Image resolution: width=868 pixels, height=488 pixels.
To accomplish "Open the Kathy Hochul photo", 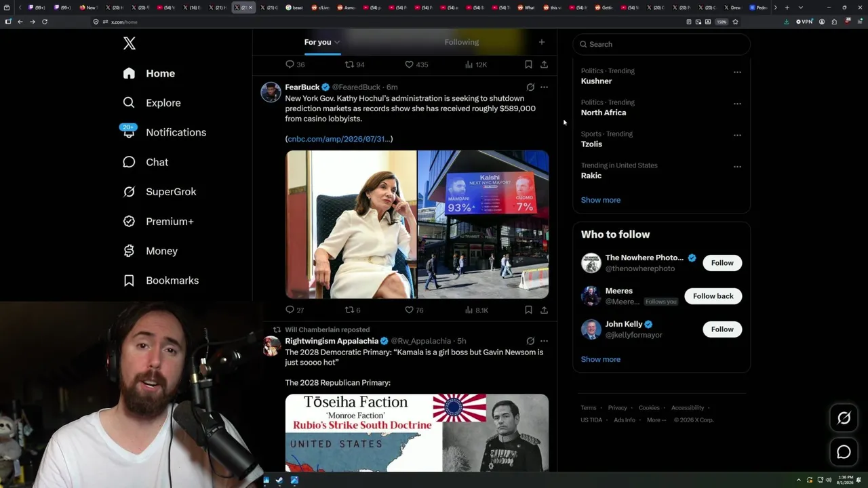I will 351,224.
